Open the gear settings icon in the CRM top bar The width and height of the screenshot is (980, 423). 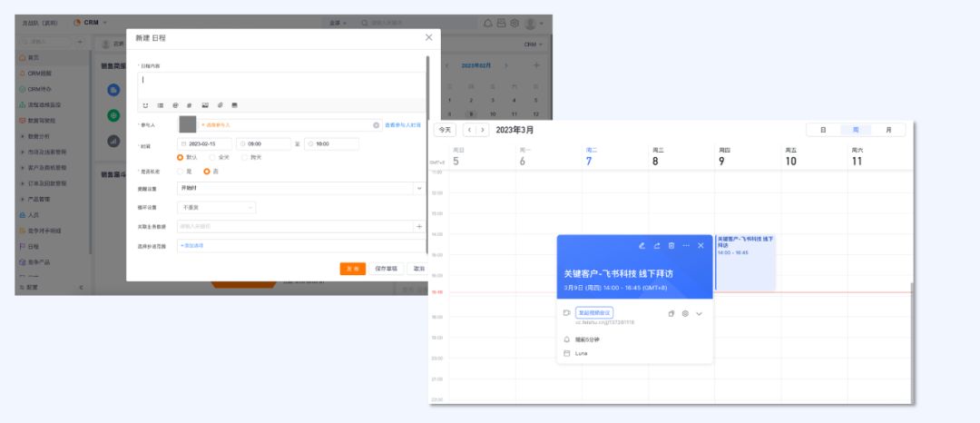point(514,23)
